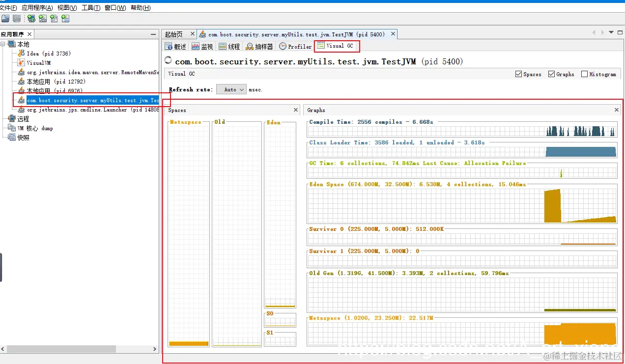Click the Add VM Coredump toolbar icon
The height and width of the screenshot is (364, 625).
click(x=54, y=19)
